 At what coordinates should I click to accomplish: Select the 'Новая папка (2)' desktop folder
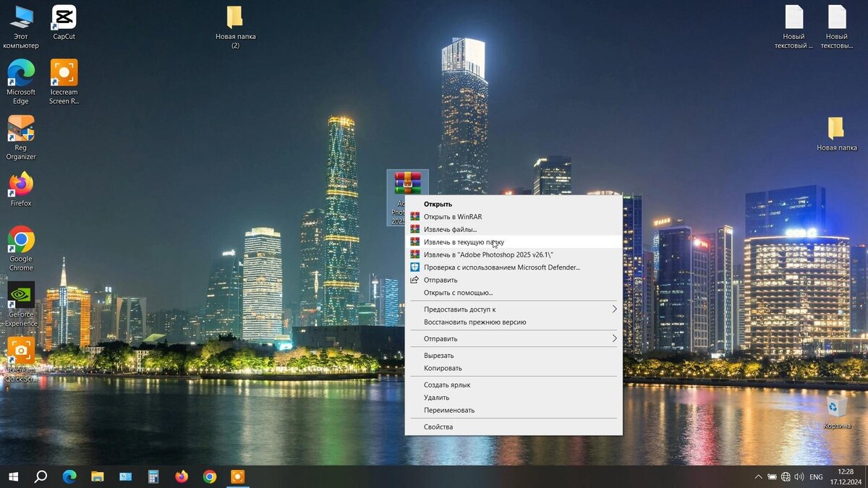pyautogui.click(x=235, y=27)
